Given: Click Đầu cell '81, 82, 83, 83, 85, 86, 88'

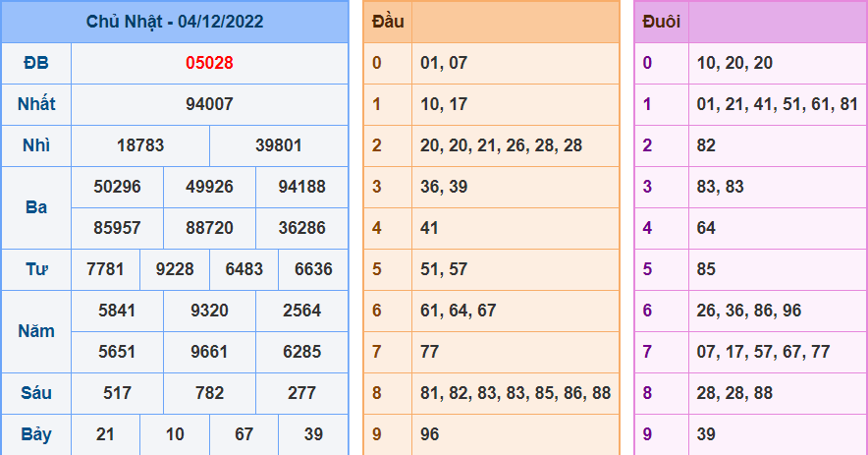Looking at the screenshot, I should click(515, 393).
